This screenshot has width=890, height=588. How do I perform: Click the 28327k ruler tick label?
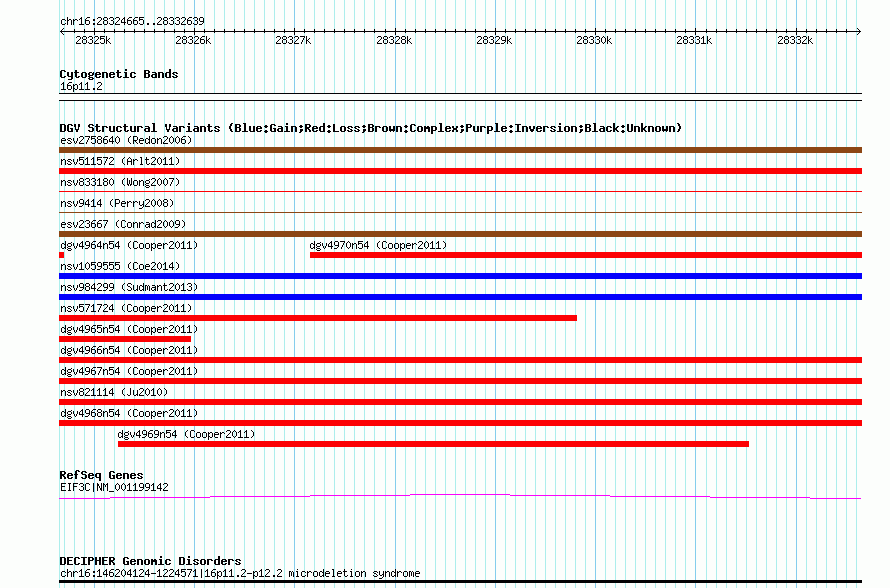(x=293, y=40)
